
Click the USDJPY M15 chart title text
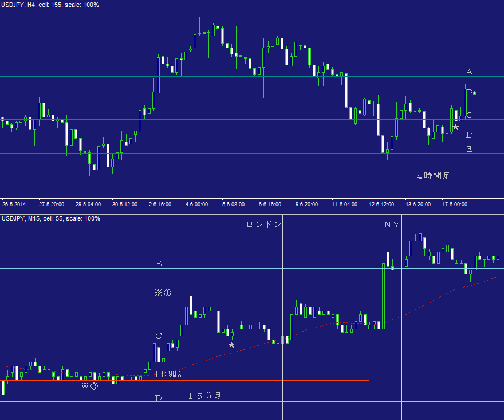[x=51, y=218]
